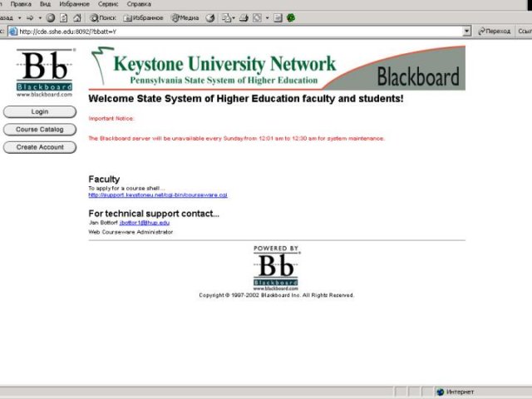
Task: Click the Discuss toolbar icon
Action: (x=278, y=17)
